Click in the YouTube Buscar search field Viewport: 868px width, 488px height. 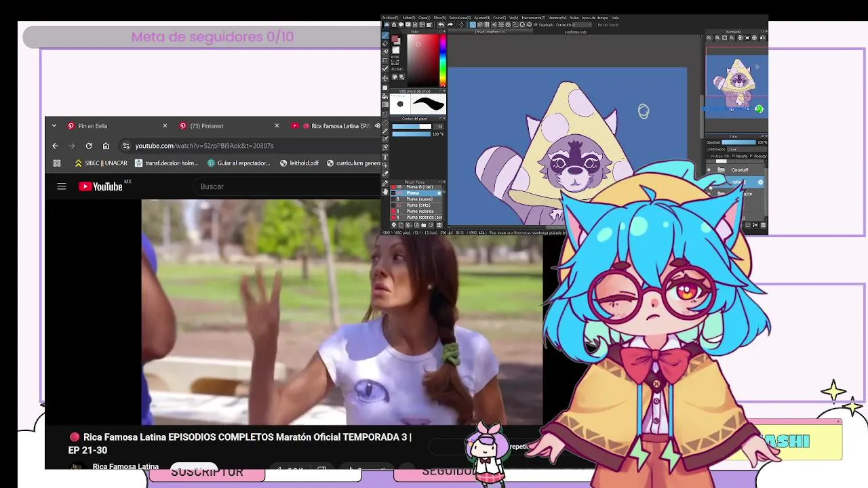pos(285,186)
